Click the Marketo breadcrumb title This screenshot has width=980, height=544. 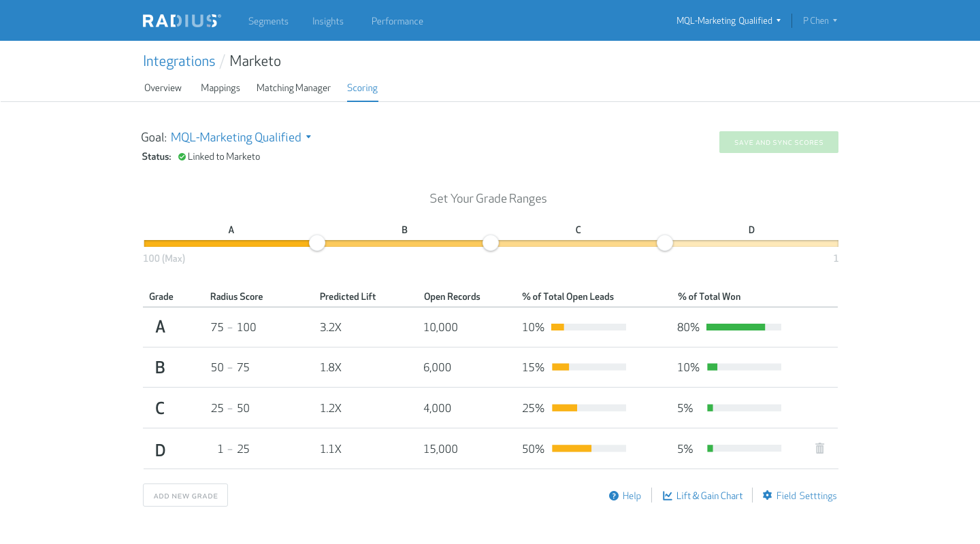[x=255, y=61]
